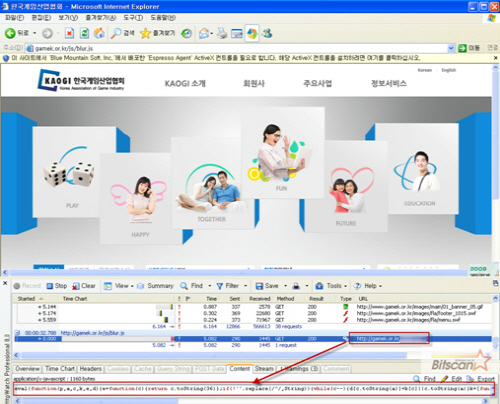Switch to the Headers tab

click(x=90, y=369)
